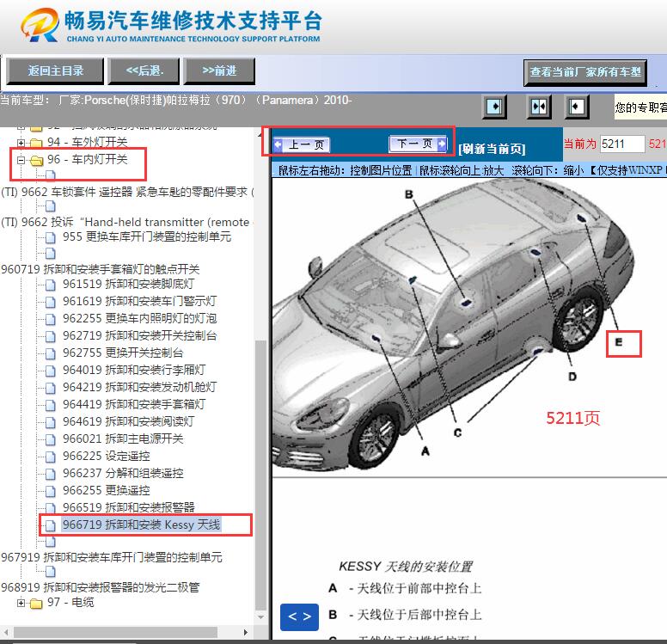Viewport: 667px width, 644px height.
Task: Expand the 94 - 车外灯开关 folder
Action: (21, 143)
